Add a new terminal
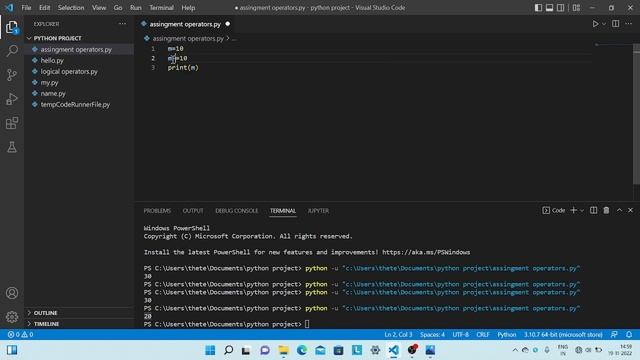The image size is (640, 360). [x=573, y=210]
